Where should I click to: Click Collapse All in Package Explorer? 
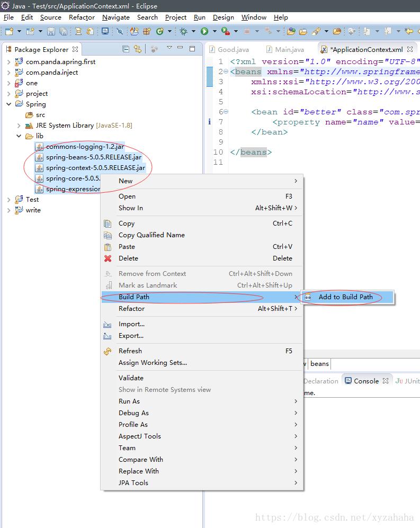[x=126, y=49]
